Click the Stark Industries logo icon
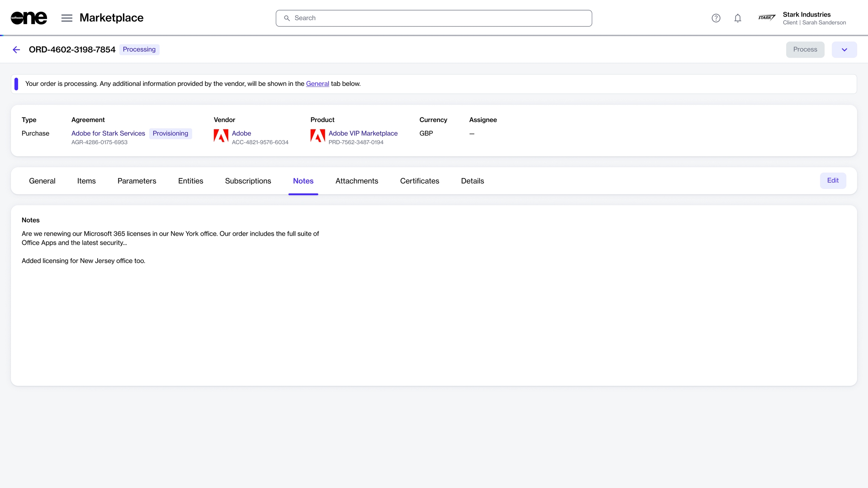The height and width of the screenshot is (488, 868). (x=767, y=18)
